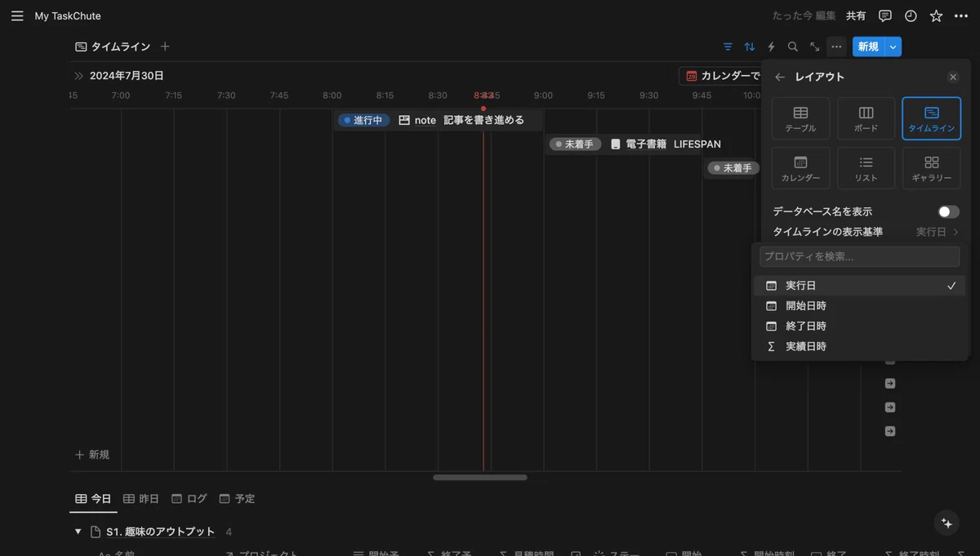The height and width of the screenshot is (556, 980).
Task: Click the search magnifier icon
Action: [793, 47]
